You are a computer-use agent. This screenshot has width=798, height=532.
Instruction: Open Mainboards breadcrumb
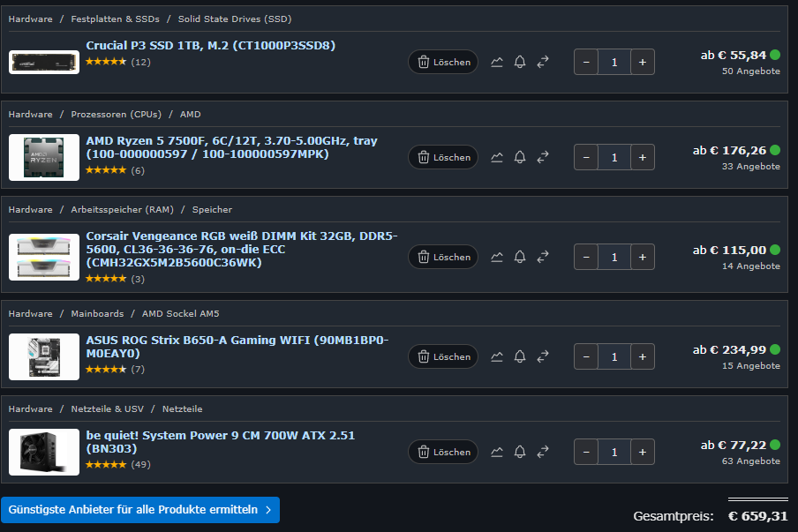pyautogui.click(x=97, y=313)
